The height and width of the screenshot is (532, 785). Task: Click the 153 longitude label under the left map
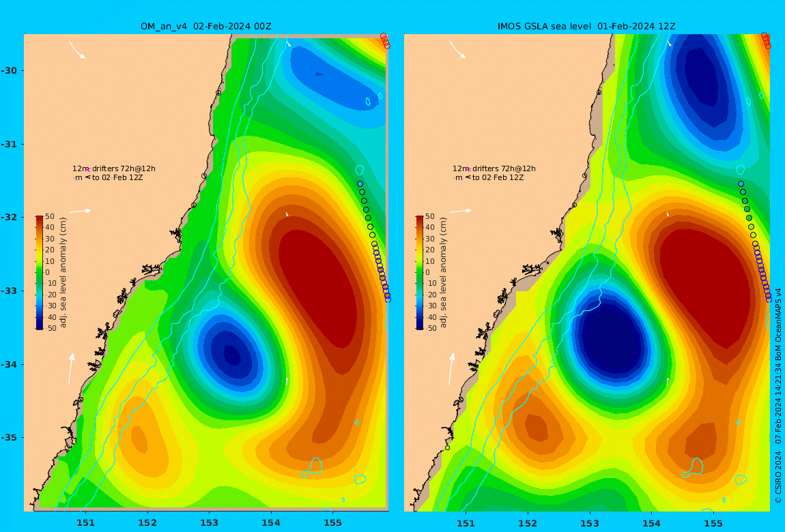(x=210, y=523)
